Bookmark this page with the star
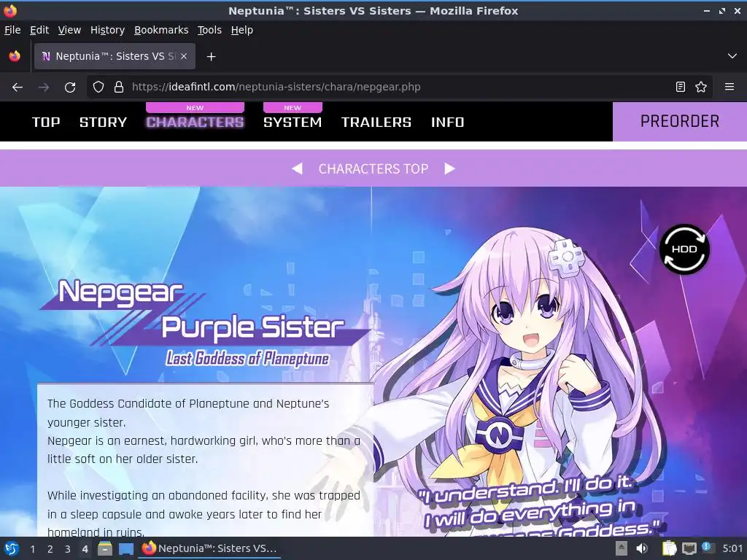Viewport: 747px width, 560px height. pyautogui.click(x=701, y=87)
